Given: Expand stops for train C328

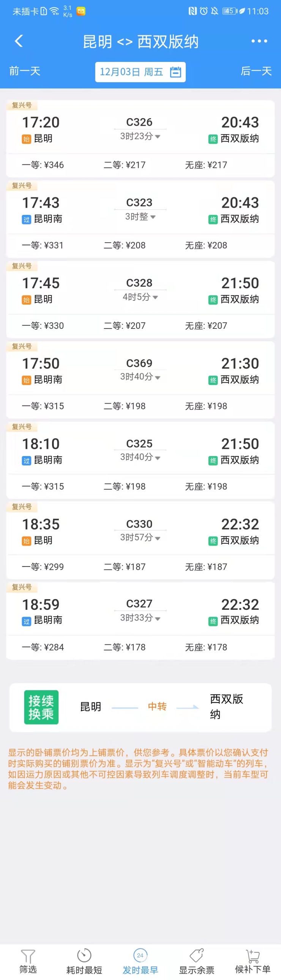Looking at the screenshot, I should coord(155,297).
